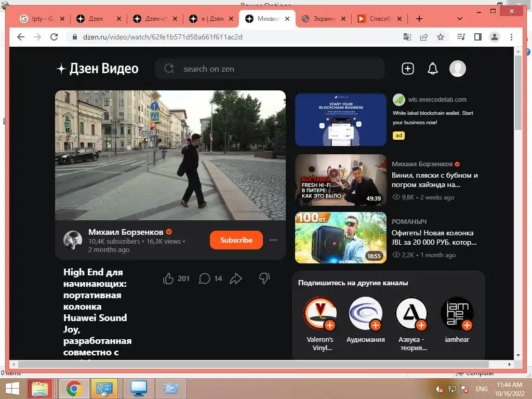Bookmark this page with the star

(441, 37)
